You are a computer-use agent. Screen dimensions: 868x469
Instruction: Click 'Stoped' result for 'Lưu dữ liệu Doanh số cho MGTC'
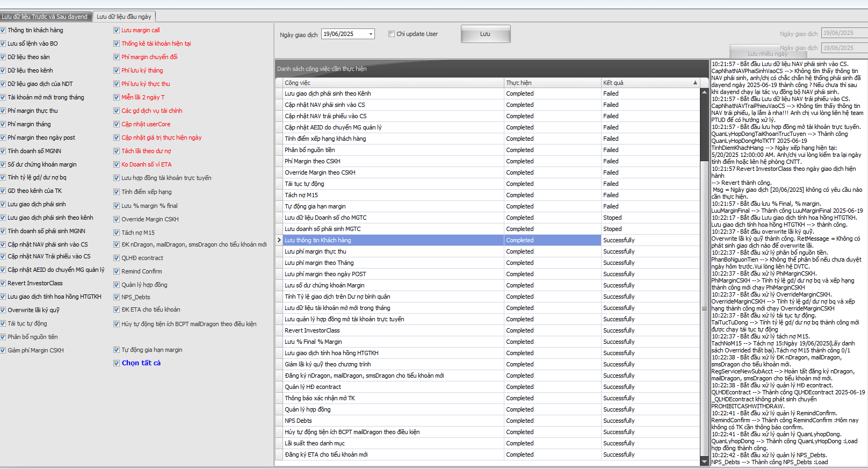point(650,218)
